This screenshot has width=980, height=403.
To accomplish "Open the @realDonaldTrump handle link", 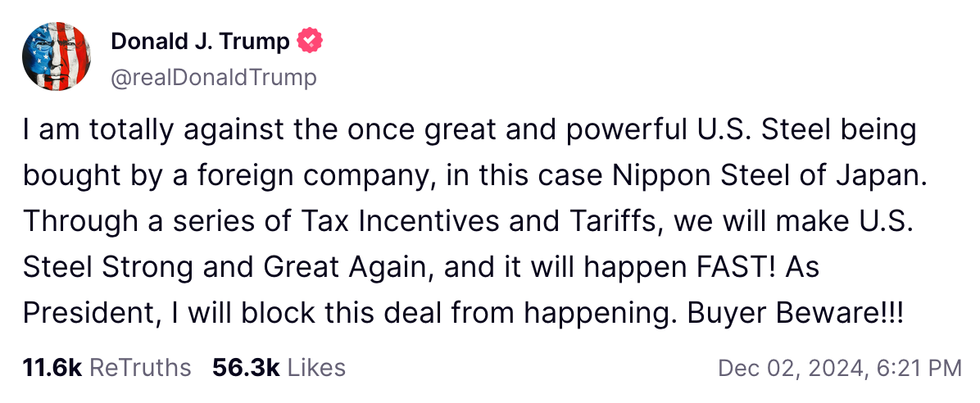I will 213,77.
